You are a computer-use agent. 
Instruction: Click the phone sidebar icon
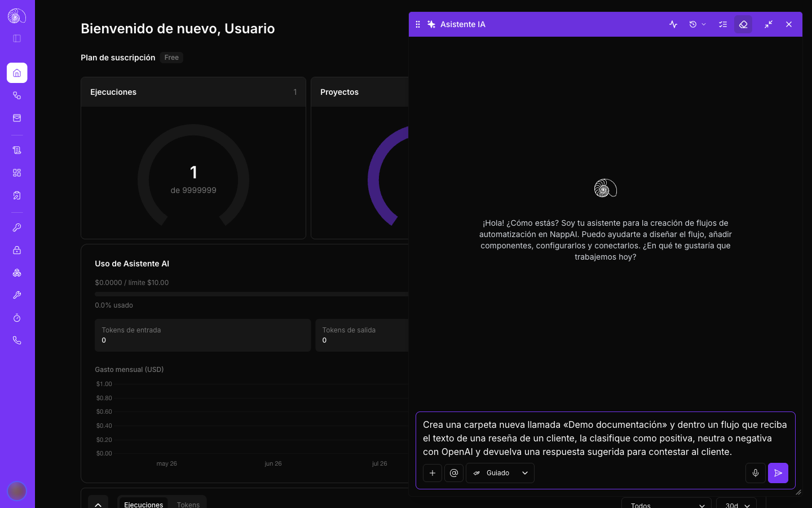coord(17,340)
